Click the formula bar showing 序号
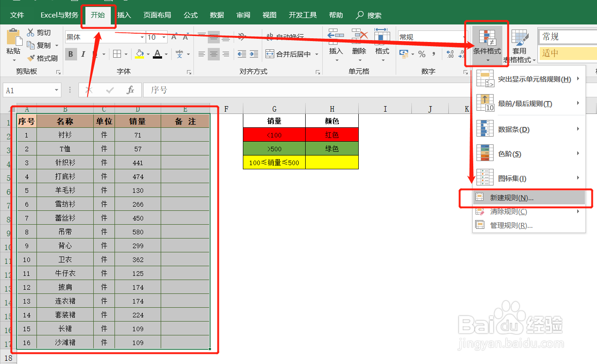 369,90
